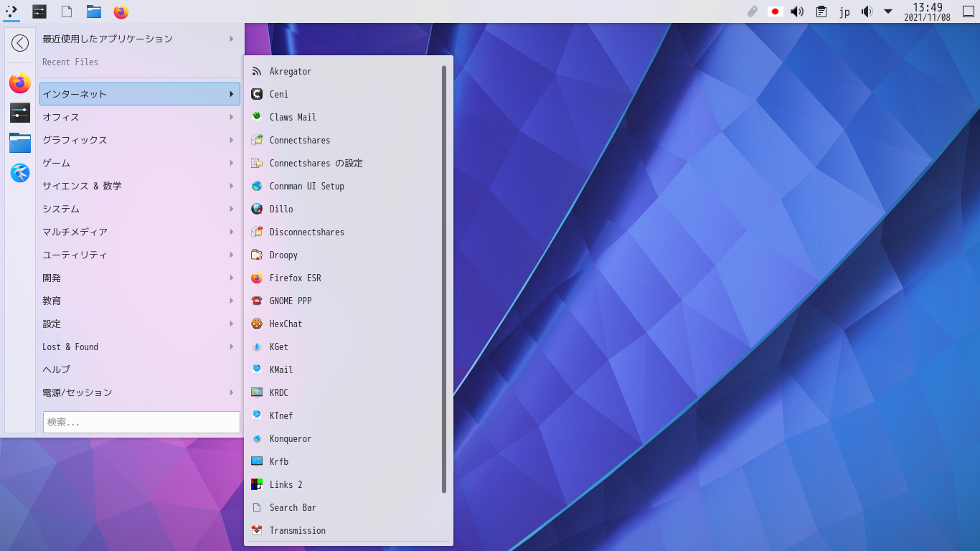Open settings sliders icon in favorites sidebar
Viewport: 980px width, 551px height.
(20, 113)
